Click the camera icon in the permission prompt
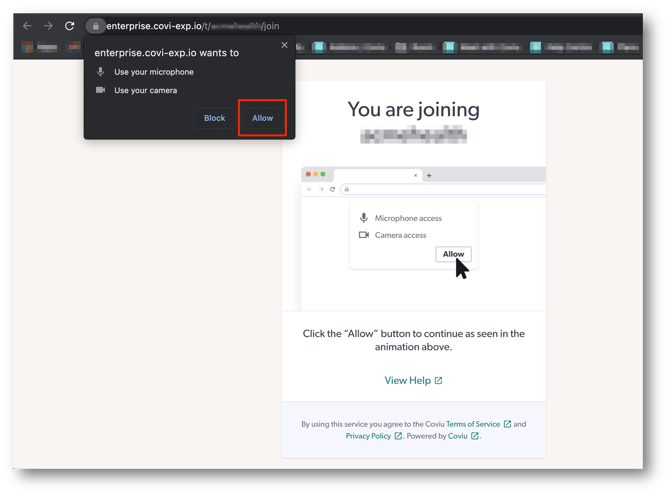Screen dimensions: 670x496 100,90
